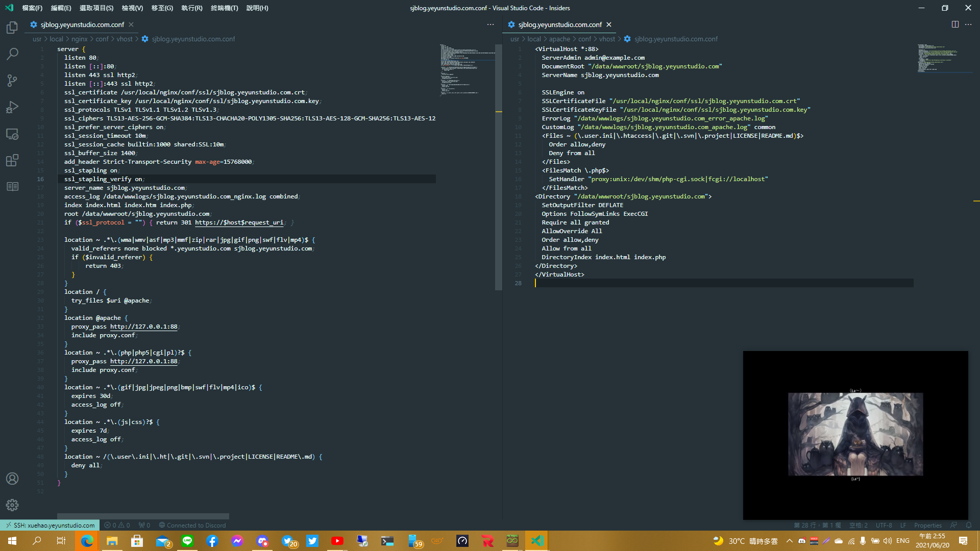The height and width of the screenshot is (551, 980).
Task: Click the right editor minimap
Action: pos(944,59)
